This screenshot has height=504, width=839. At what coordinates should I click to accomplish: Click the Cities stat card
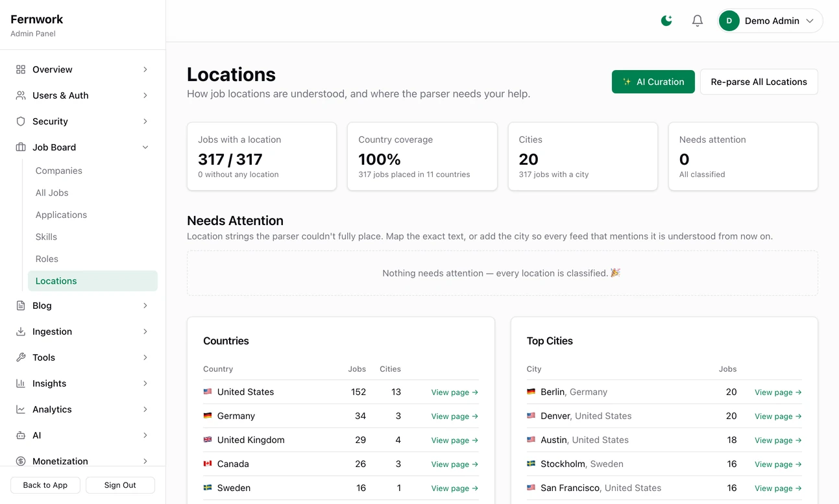click(583, 156)
